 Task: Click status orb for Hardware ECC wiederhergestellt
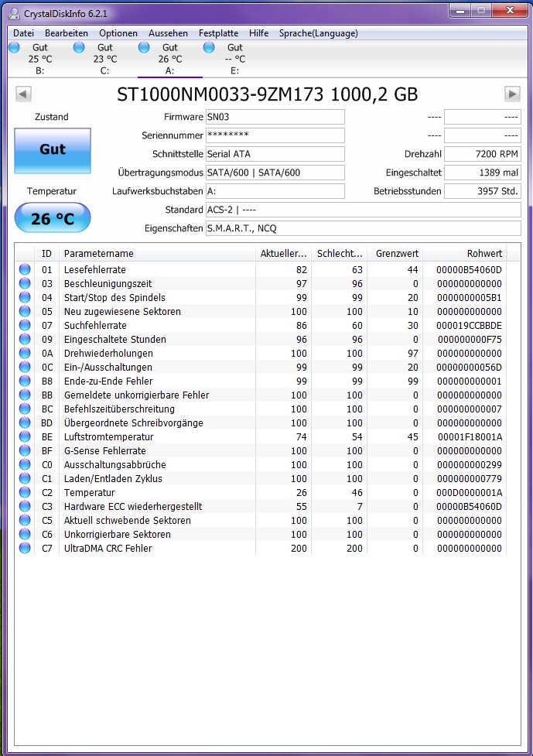point(25,506)
